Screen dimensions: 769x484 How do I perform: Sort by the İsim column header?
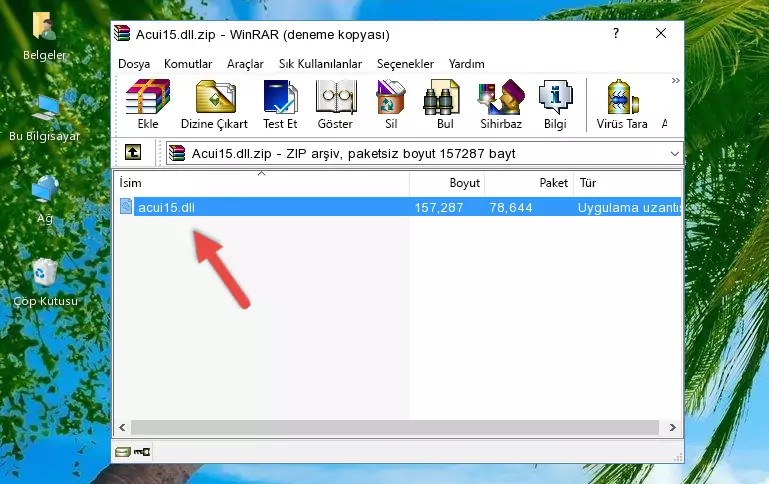tap(262, 183)
